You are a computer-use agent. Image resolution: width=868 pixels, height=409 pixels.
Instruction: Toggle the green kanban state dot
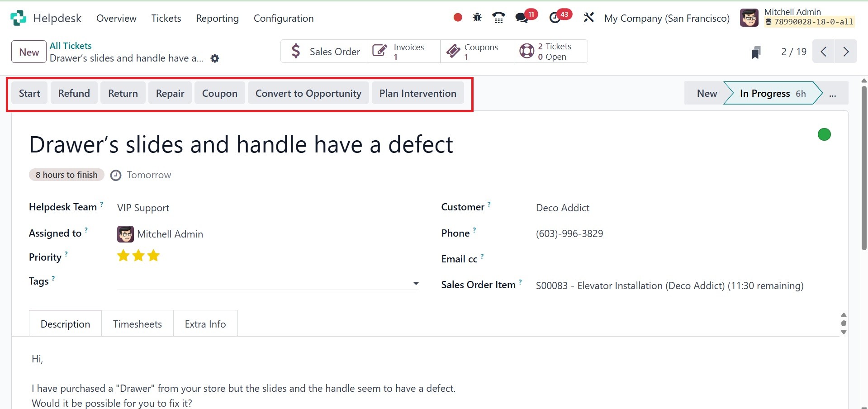pyautogui.click(x=824, y=134)
